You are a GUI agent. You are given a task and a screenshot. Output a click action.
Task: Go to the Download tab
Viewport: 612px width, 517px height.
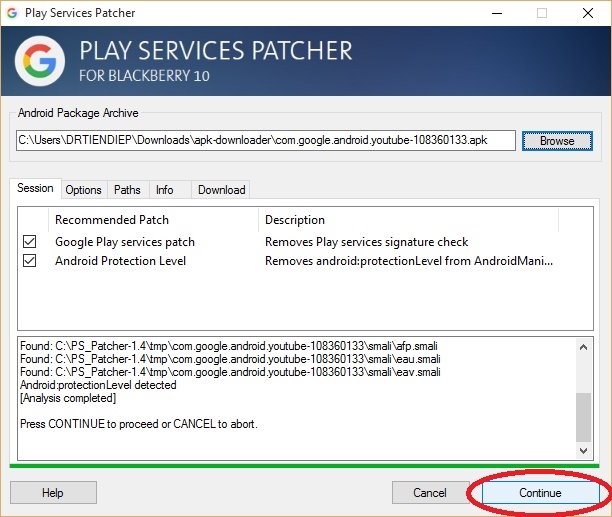(221, 190)
